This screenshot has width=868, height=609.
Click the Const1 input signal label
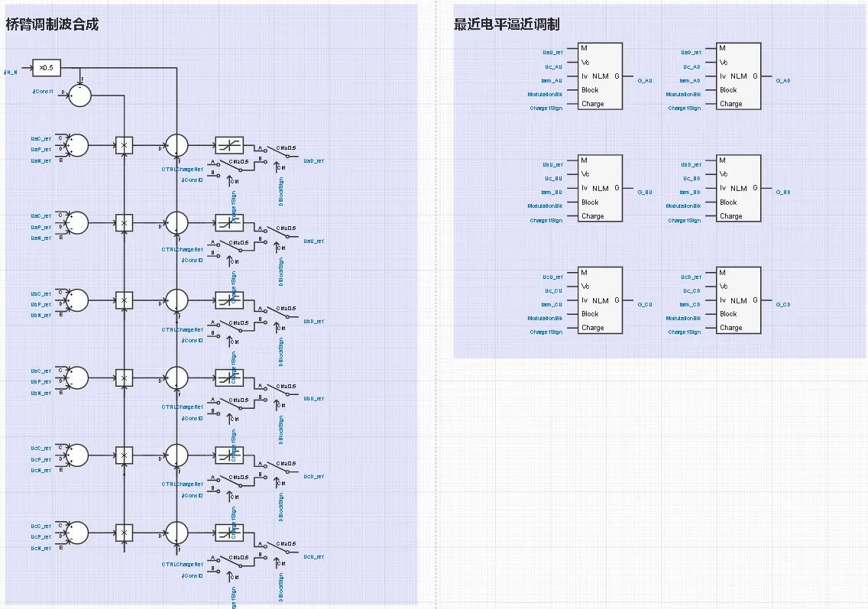click(43, 92)
